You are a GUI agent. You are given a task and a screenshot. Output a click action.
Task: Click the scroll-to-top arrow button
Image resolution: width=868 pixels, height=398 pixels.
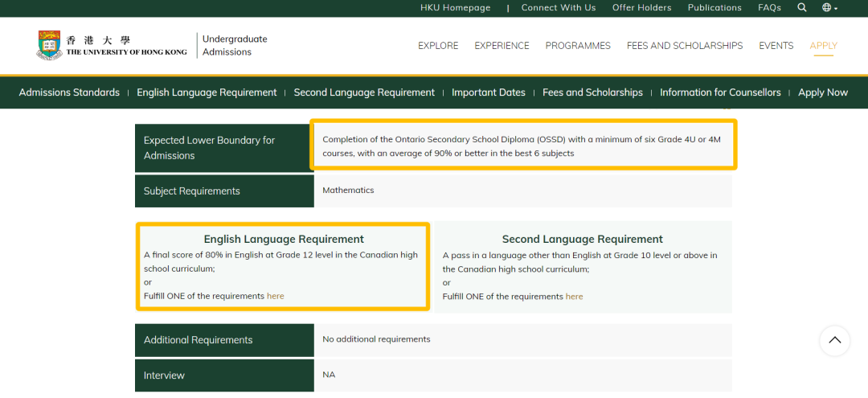click(834, 340)
